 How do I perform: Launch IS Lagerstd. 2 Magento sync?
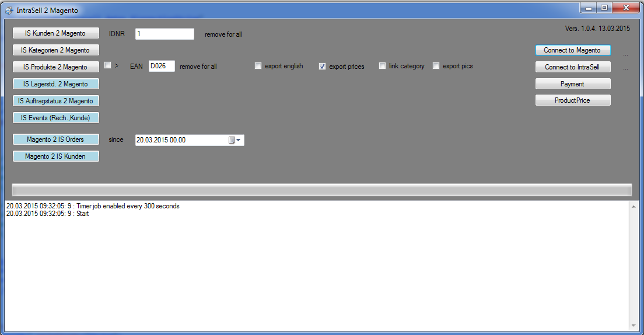(x=56, y=84)
